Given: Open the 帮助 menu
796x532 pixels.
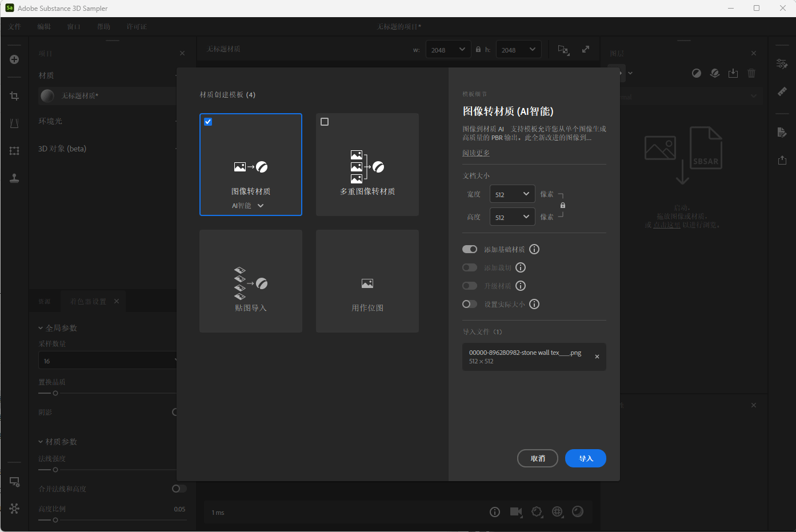Looking at the screenshot, I should [x=103, y=27].
